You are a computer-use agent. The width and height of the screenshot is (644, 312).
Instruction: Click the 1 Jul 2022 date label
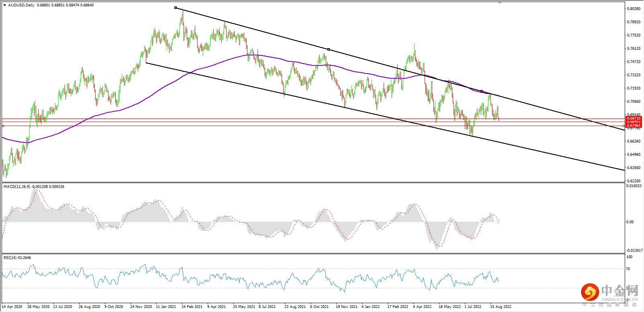coord(473,306)
